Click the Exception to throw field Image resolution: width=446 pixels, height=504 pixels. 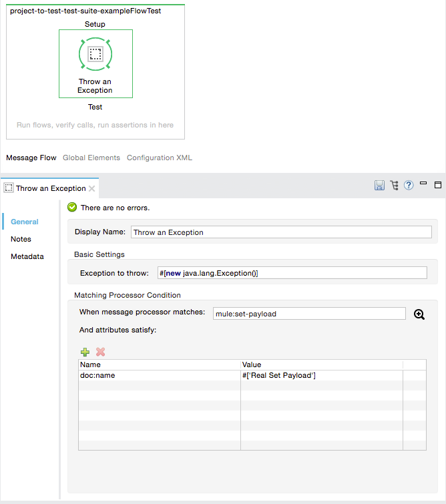pos(292,272)
